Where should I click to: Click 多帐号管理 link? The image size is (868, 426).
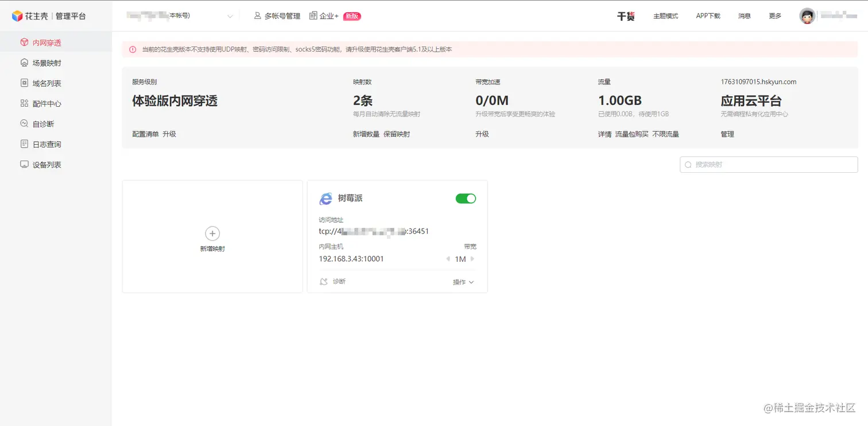click(x=282, y=16)
